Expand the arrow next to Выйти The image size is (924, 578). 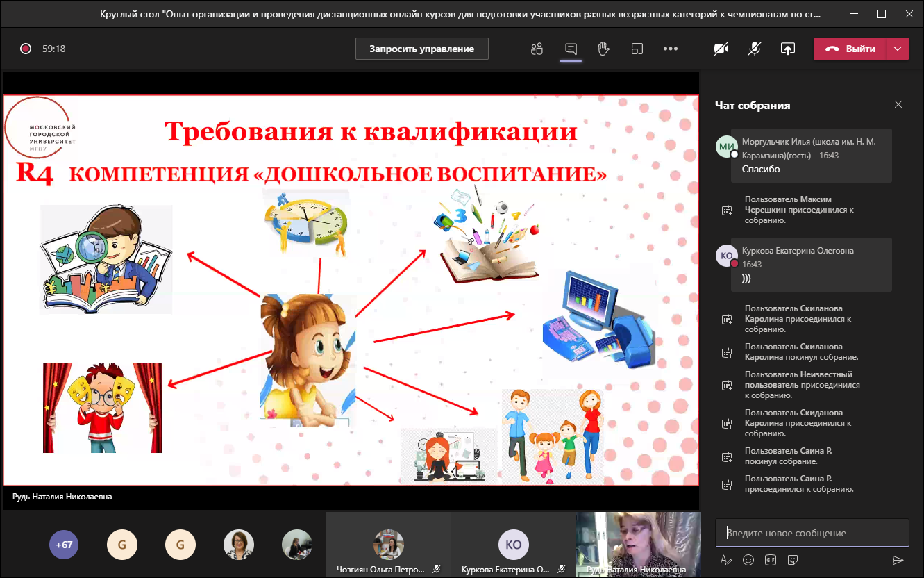click(x=898, y=49)
